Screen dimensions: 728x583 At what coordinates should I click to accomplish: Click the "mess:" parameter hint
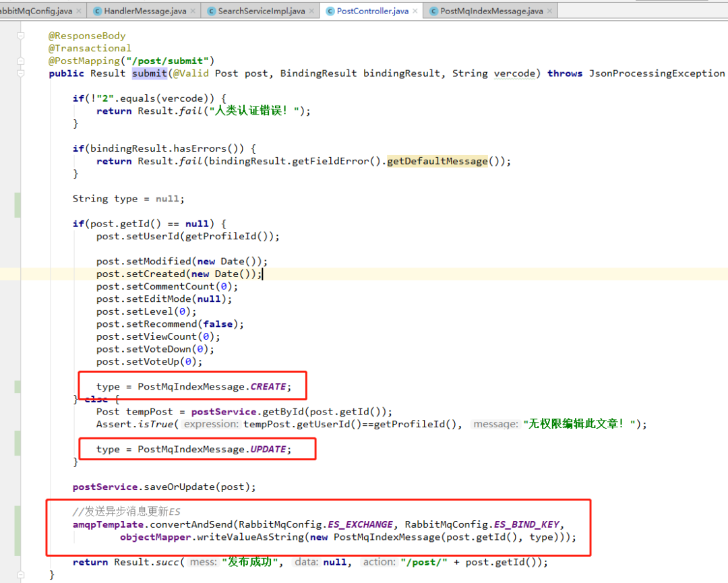pos(204,562)
